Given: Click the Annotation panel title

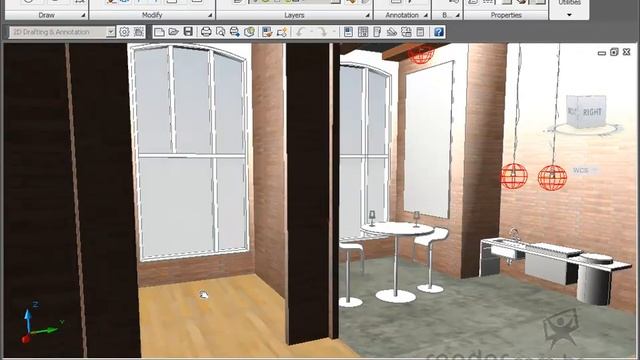Looking at the screenshot, I should click(x=402, y=15).
